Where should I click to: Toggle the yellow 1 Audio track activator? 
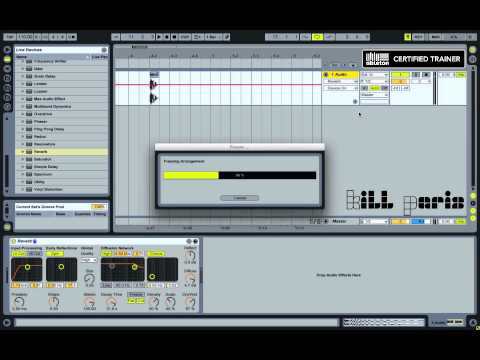(400, 75)
